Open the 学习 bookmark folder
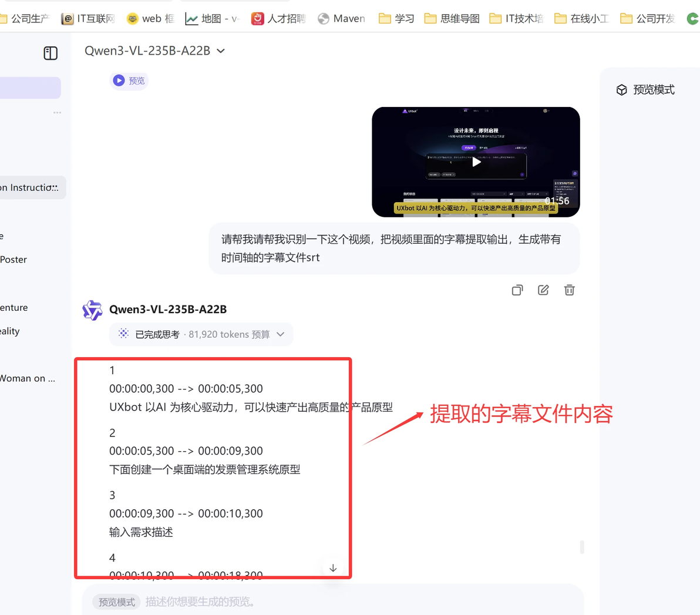This screenshot has width=700, height=615. [396, 19]
